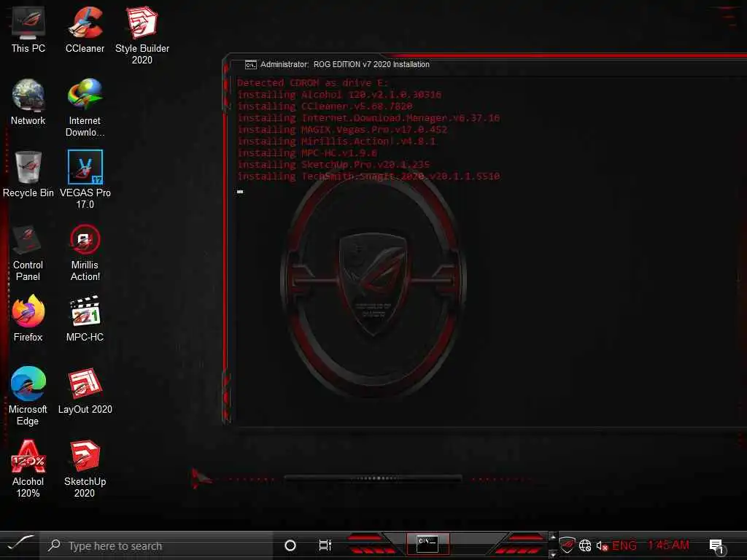Click the 'installing CCleaner' console line
This screenshot has height=560, width=747.
point(325,106)
